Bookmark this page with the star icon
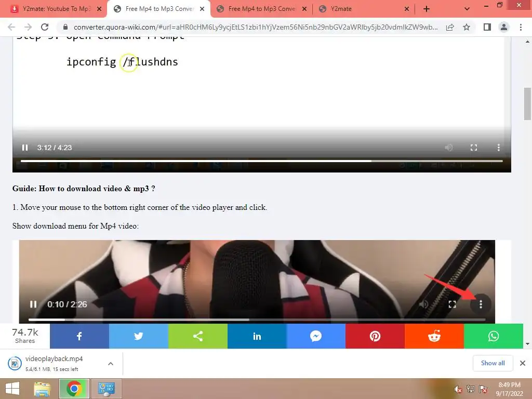 467,27
